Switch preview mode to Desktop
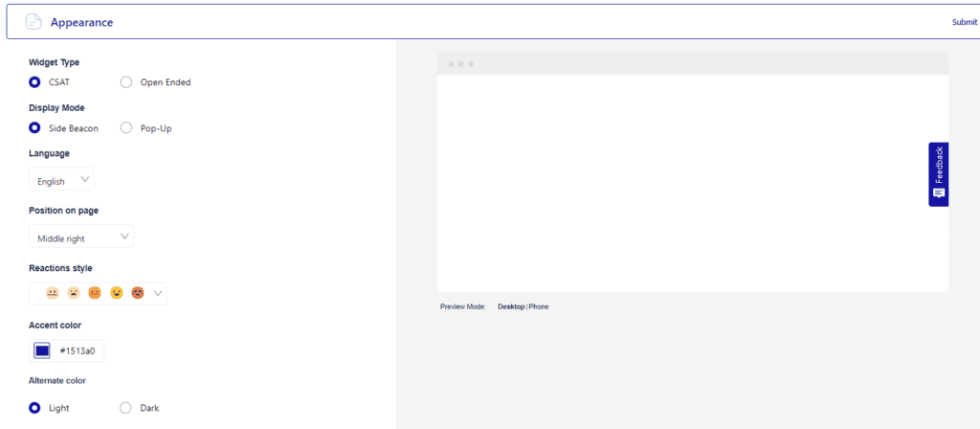Image resolution: width=980 pixels, height=429 pixels. 511,306
